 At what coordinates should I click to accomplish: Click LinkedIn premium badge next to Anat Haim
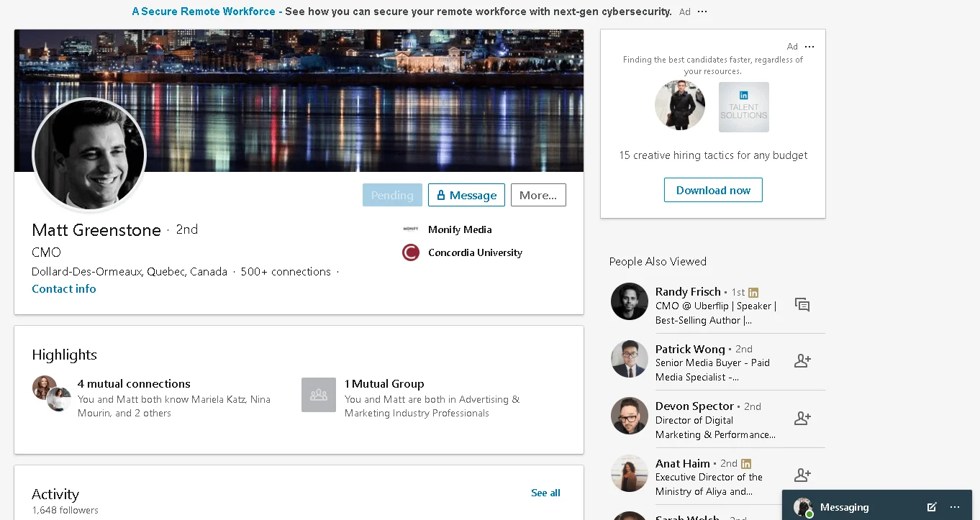746,464
